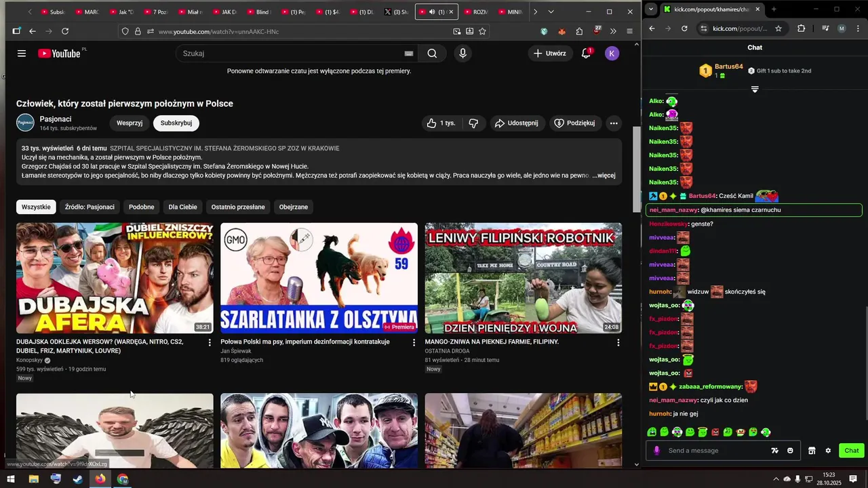Open options menu for MANGO-ZNIWA video
This screenshot has width=868, height=488.
tap(618, 343)
